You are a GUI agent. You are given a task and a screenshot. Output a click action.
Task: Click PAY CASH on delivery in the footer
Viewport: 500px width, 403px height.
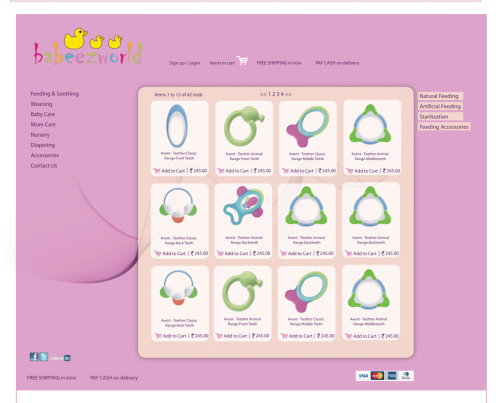point(114,378)
